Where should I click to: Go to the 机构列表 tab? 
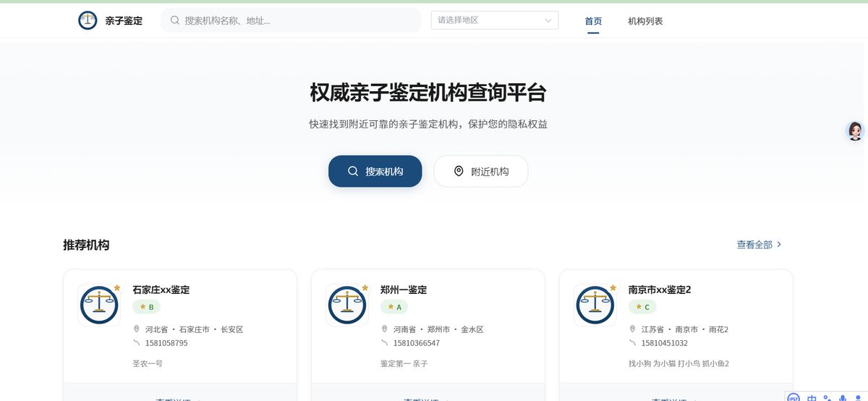[x=645, y=21]
